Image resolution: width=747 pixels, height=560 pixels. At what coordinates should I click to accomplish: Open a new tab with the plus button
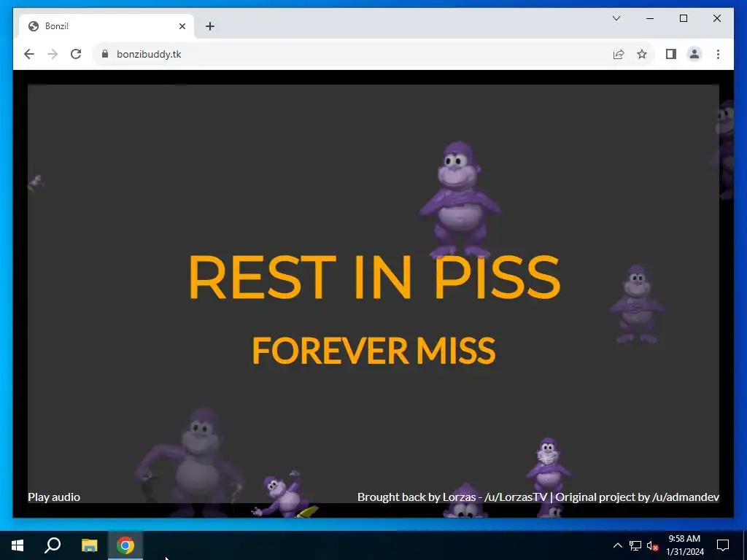[210, 26]
